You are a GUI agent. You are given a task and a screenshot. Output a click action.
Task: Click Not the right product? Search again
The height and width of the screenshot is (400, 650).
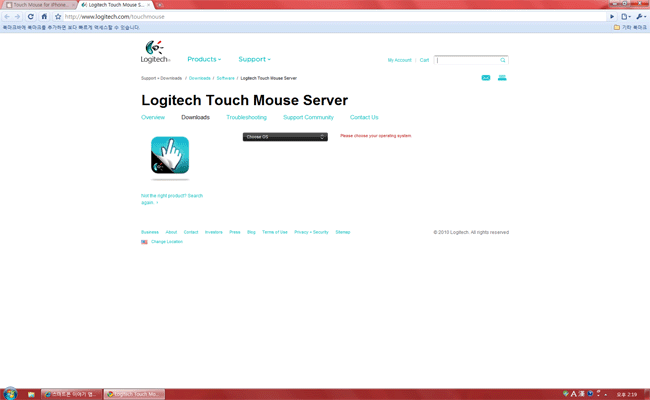pos(172,199)
